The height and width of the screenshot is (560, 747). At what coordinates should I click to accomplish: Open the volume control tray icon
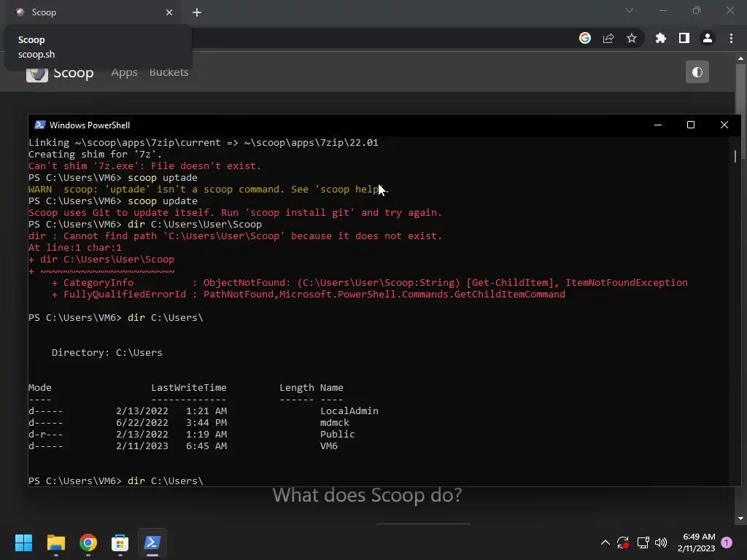[661, 542]
